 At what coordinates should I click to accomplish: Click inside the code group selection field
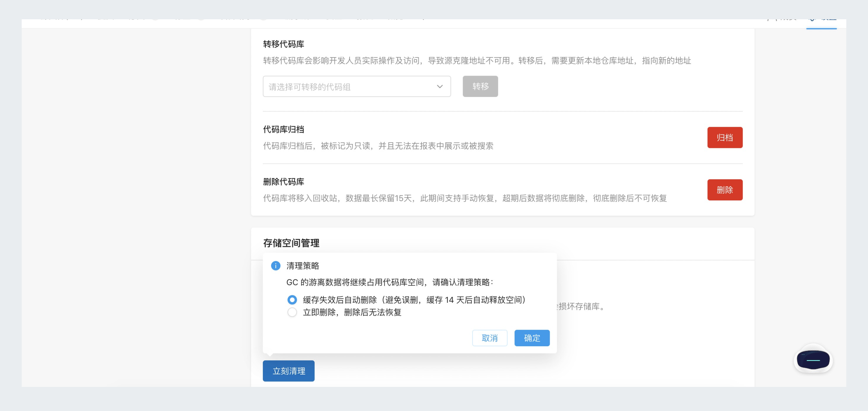tap(337, 86)
